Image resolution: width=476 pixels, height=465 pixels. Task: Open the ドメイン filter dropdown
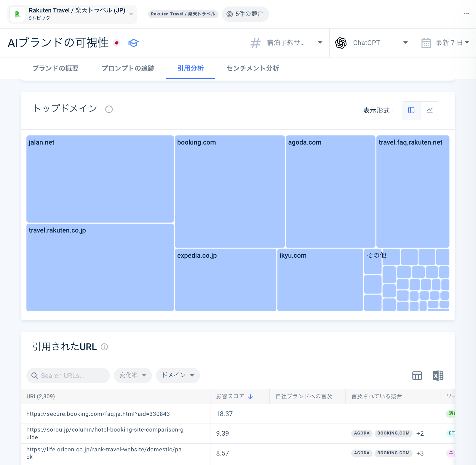[x=178, y=375]
